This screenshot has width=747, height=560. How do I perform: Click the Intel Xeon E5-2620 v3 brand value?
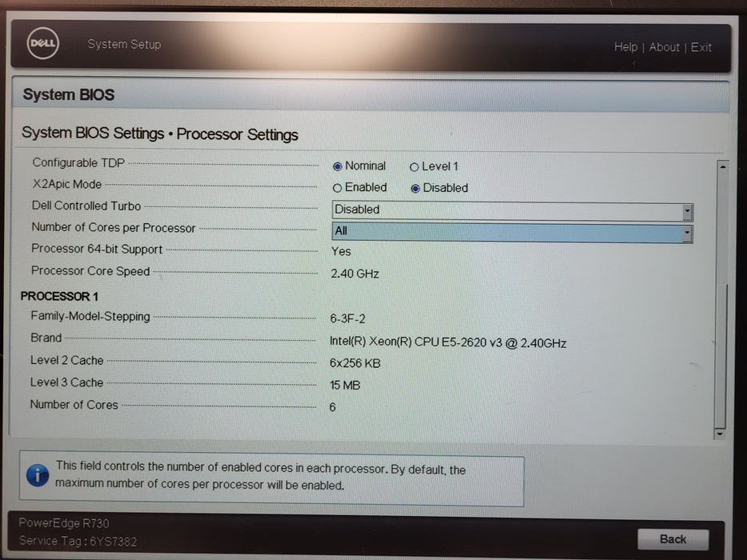(448, 343)
